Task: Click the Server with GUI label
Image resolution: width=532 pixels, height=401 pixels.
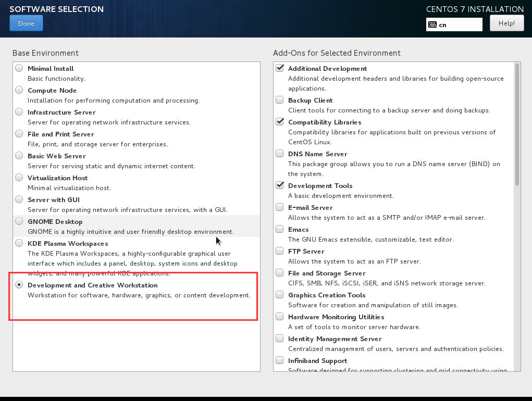Action: pos(54,199)
